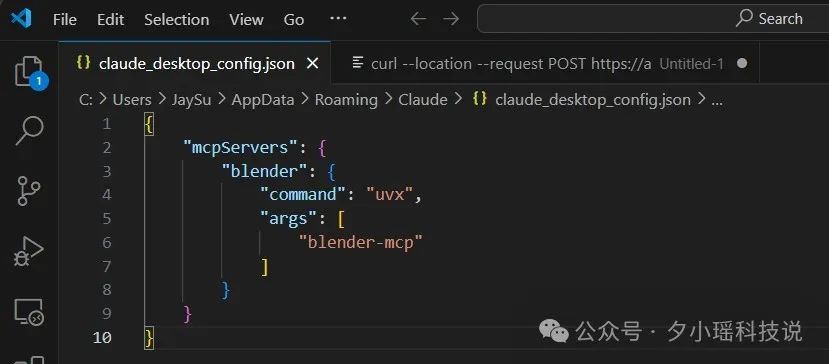Expand the hidden menus ellipsis
829x364 pixels.
tap(338, 19)
